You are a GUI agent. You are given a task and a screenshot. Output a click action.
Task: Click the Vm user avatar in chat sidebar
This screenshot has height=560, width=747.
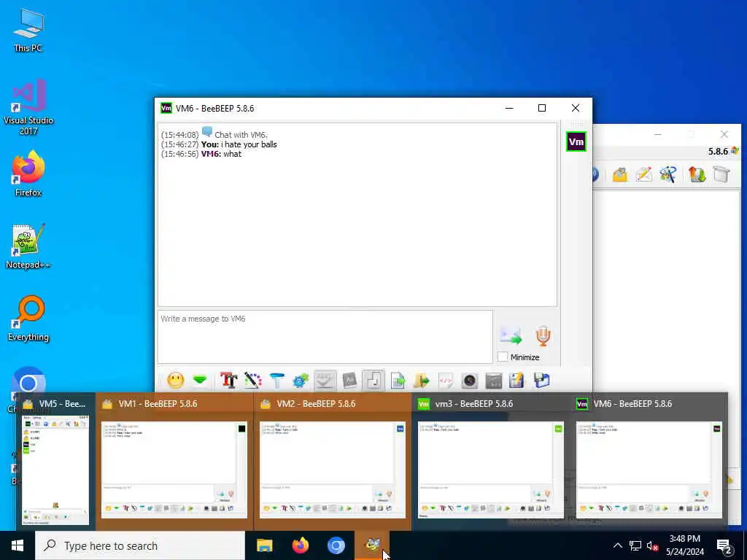coord(576,141)
